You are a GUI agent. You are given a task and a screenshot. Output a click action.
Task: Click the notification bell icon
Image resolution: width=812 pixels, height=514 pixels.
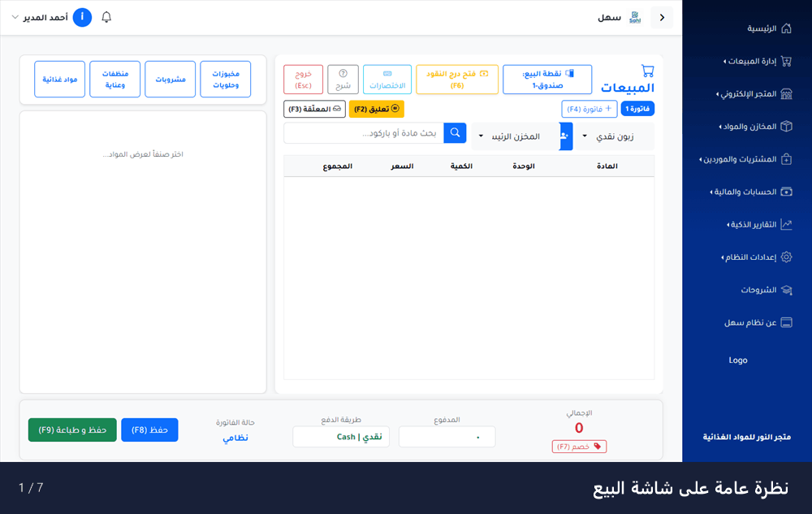click(106, 17)
